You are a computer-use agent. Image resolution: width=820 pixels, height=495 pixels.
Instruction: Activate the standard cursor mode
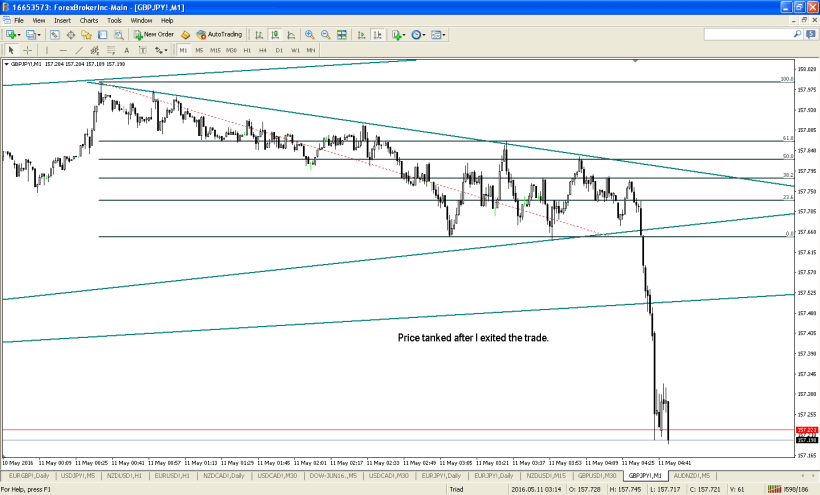click(x=11, y=50)
